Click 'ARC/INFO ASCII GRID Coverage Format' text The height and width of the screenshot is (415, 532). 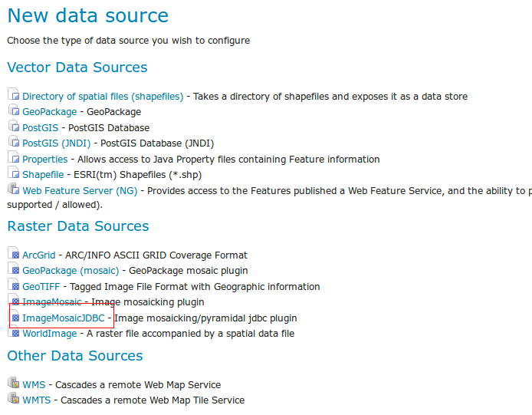point(156,255)
